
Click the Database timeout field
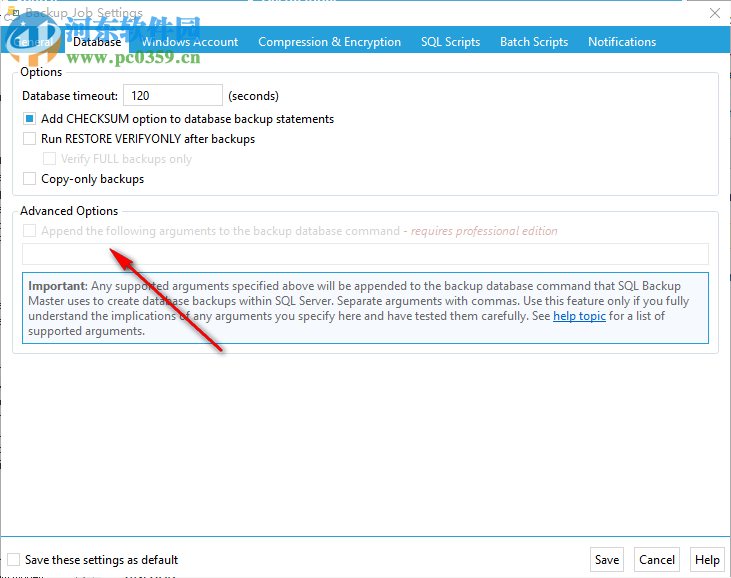click(173, 96)
